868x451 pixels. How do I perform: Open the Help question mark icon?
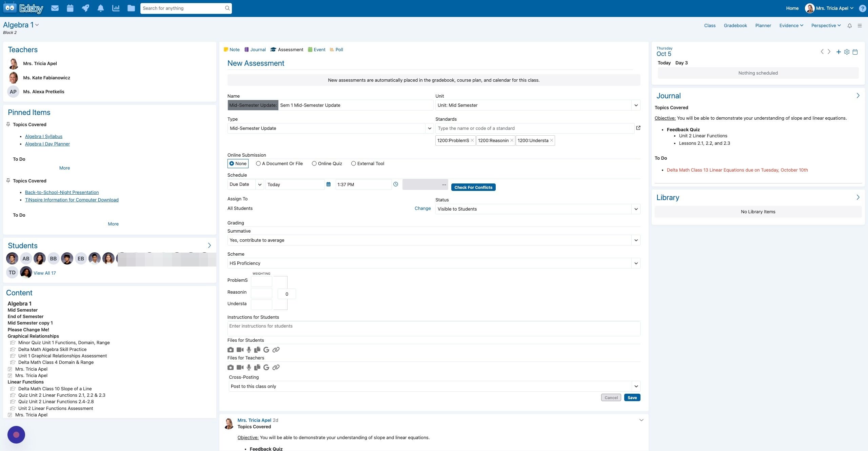click(x=862, y=8)
